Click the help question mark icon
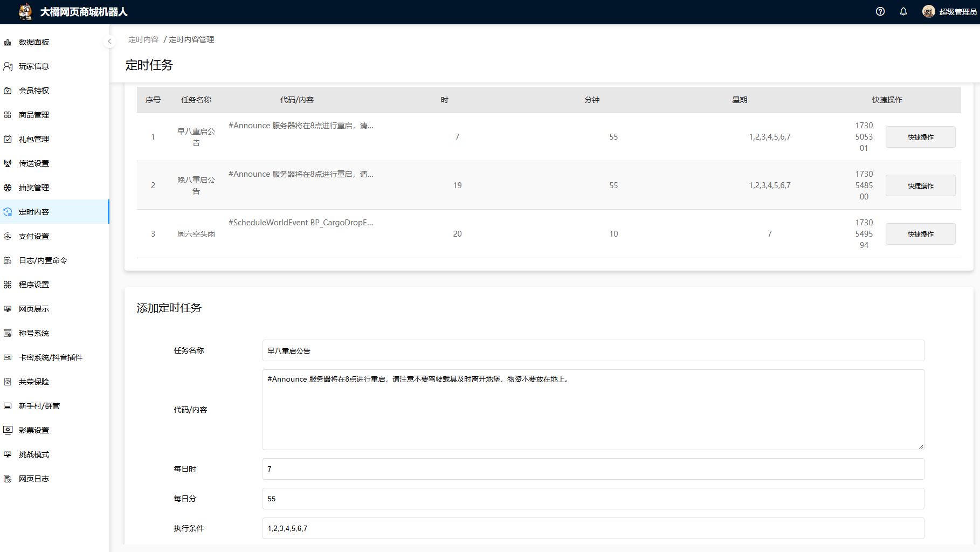This screenshot has height=552, width=980. [880, 11]
